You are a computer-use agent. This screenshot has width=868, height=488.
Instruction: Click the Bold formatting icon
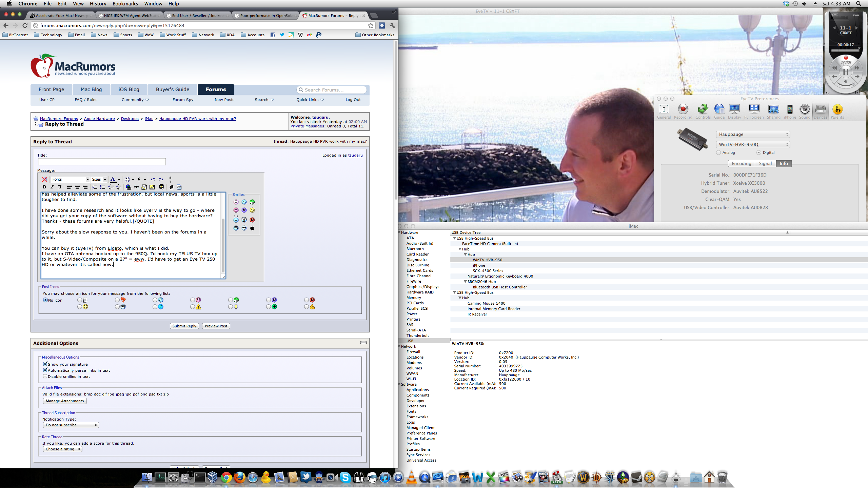[x=44, y=187]
